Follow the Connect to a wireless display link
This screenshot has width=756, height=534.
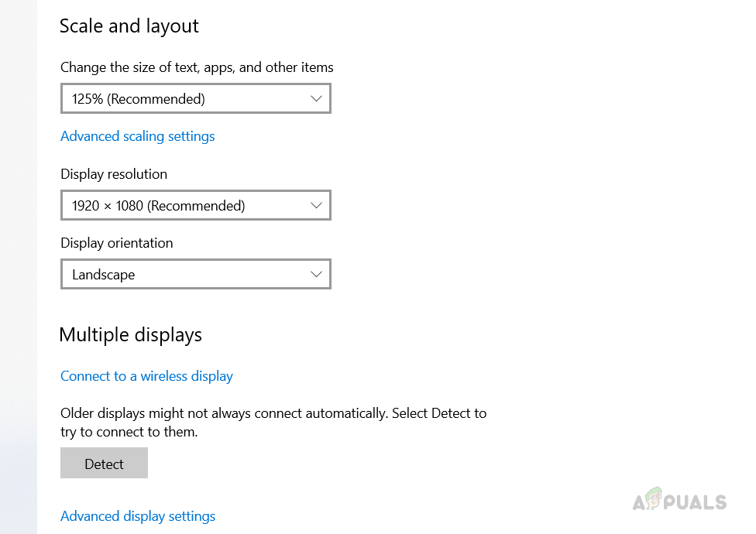coord(146,376)
